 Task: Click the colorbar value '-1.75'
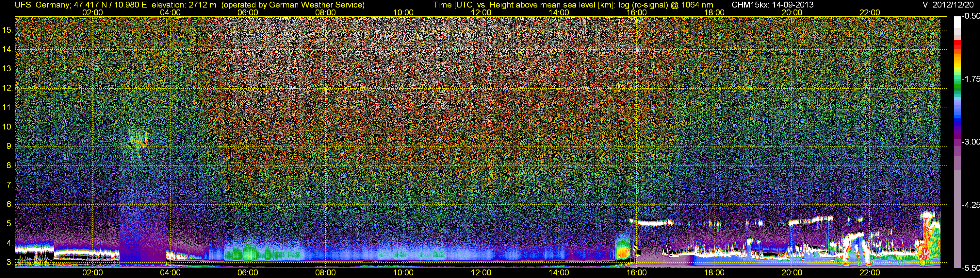[x=971, y=79]
